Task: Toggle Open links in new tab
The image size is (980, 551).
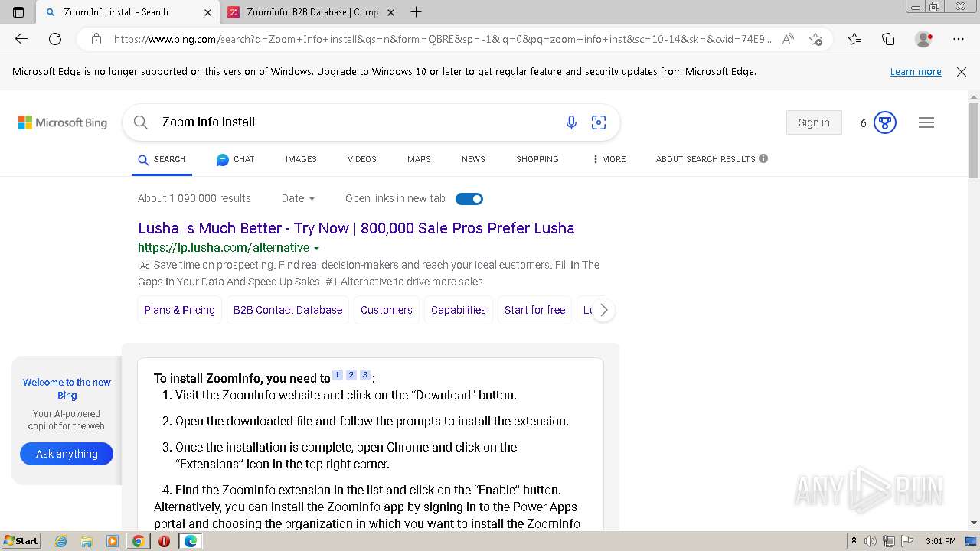Action: point(469,199)
